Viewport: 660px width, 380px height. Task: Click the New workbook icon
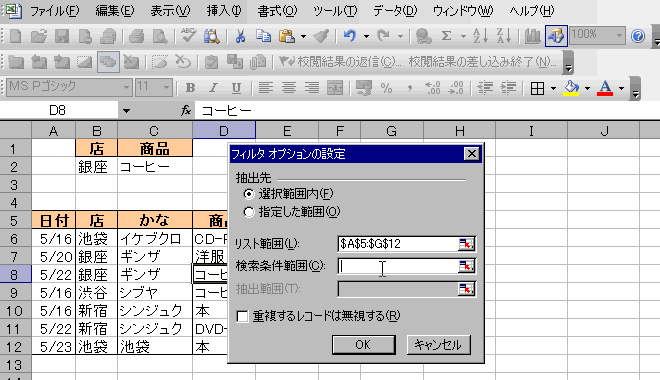[16, 36]
